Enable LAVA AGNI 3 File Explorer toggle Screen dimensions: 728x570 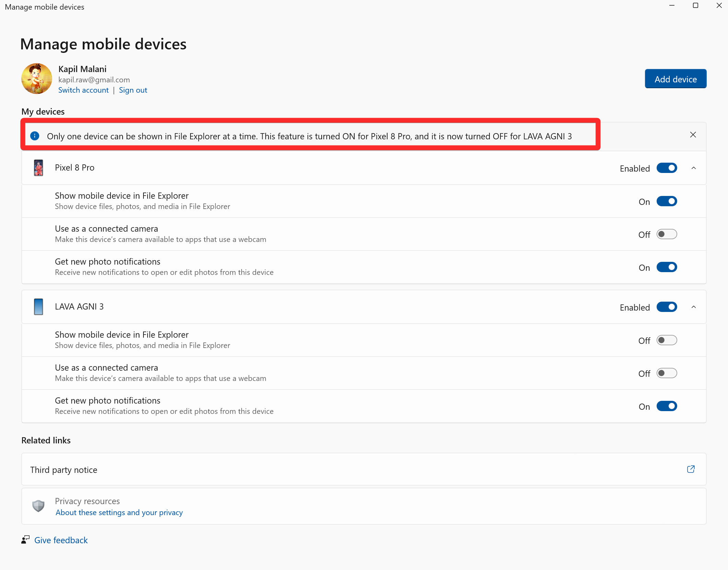pos(667,340)
